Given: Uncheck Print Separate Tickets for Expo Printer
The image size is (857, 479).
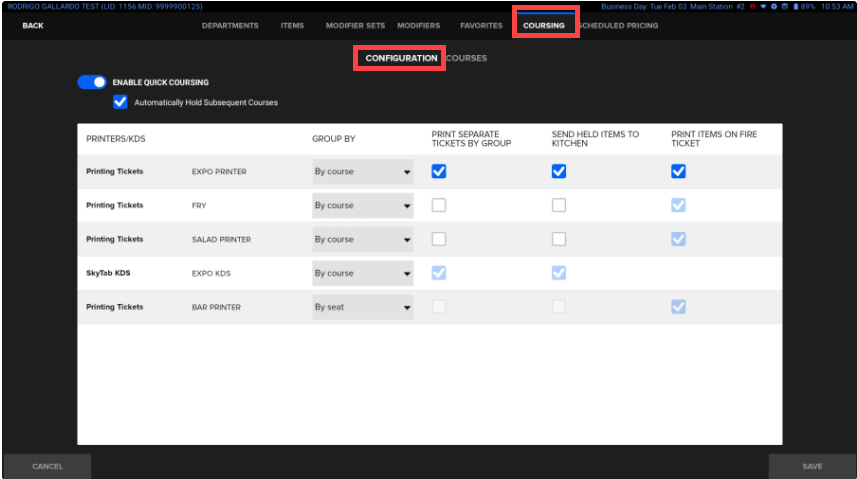Looking at the screenshot, I should [438, 171].
